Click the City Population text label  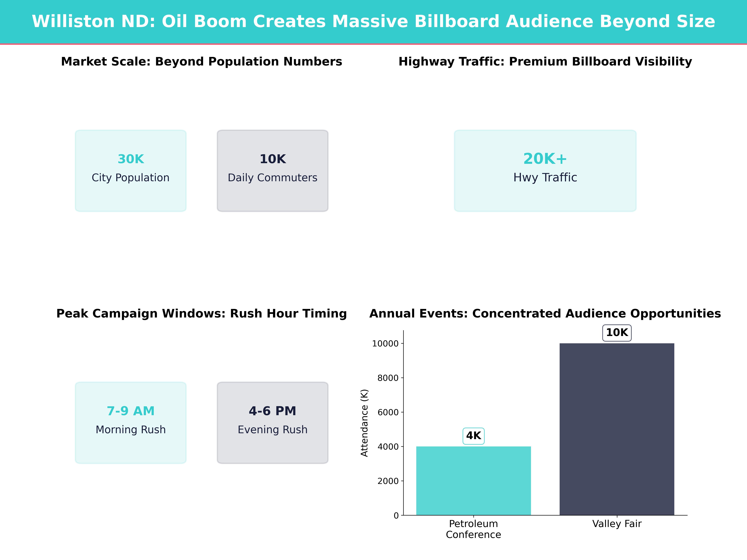point(131,178)
